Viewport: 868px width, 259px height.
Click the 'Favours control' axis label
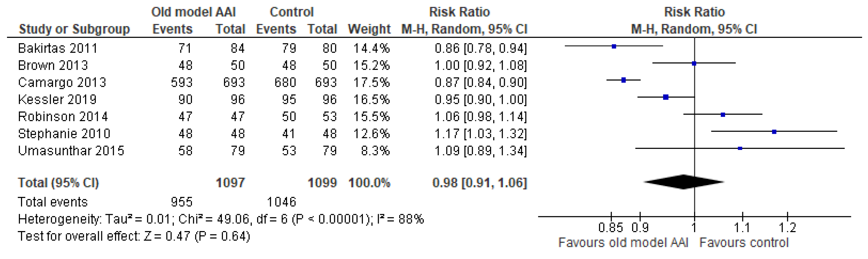coord(744,243)
